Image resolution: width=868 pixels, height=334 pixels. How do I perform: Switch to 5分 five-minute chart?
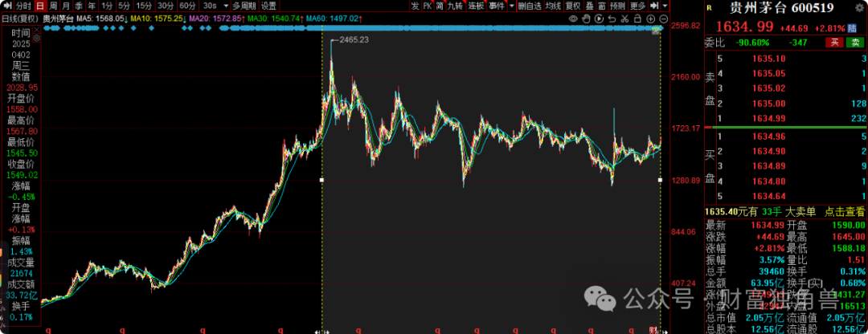coord(125,6)
